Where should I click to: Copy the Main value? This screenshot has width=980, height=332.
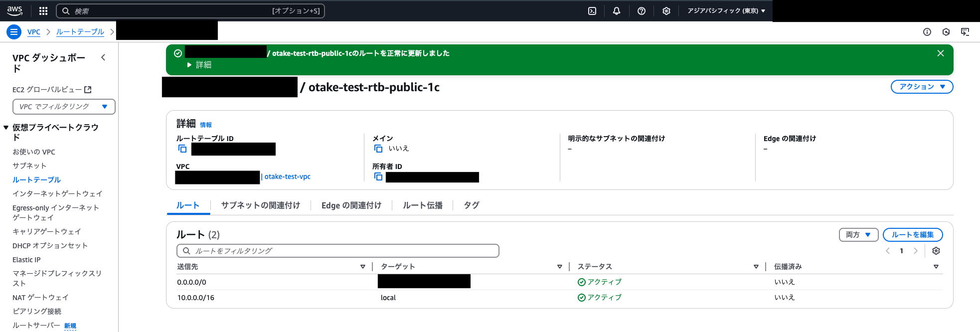(378, 149)
